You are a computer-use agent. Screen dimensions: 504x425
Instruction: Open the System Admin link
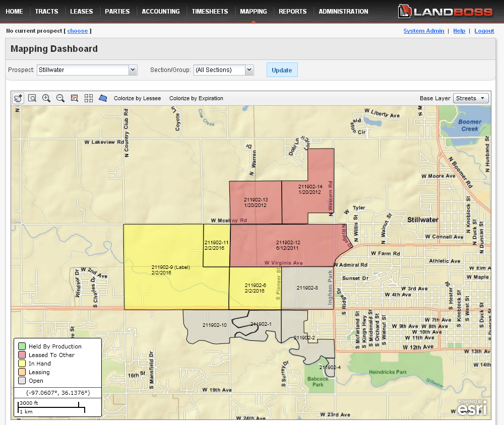pyautogui.click(x=424, y=31)
